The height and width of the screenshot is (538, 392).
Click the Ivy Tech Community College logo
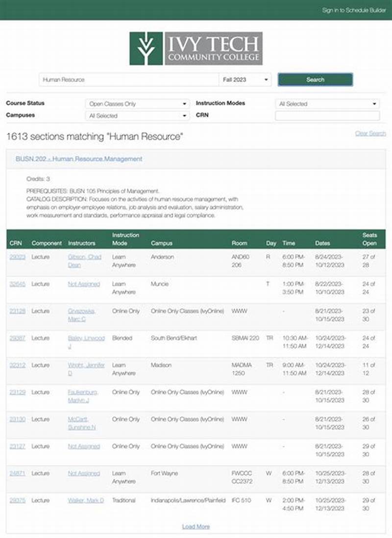196,48
